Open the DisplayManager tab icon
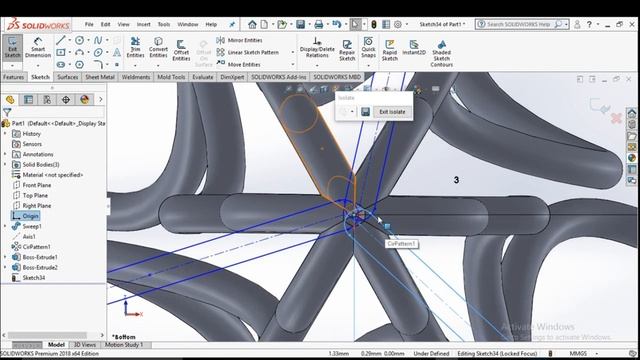 tap(84, 100)
